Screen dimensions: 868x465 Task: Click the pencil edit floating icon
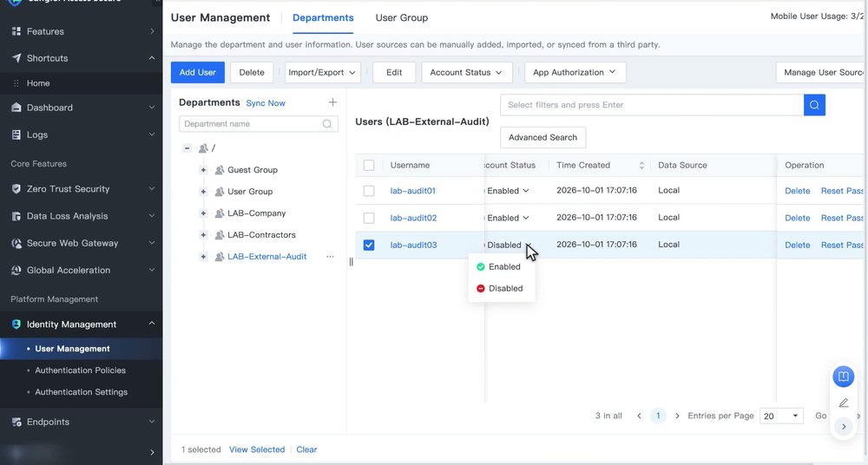click(843, 403)
